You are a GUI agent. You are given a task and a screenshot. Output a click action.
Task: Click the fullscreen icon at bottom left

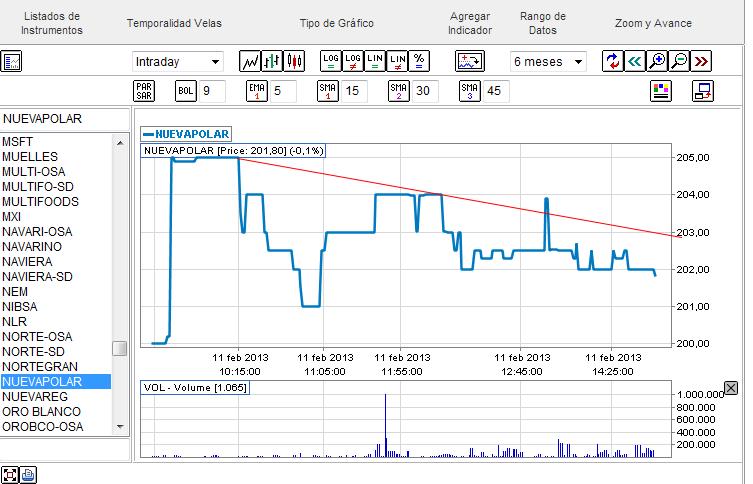click(10, 475)
